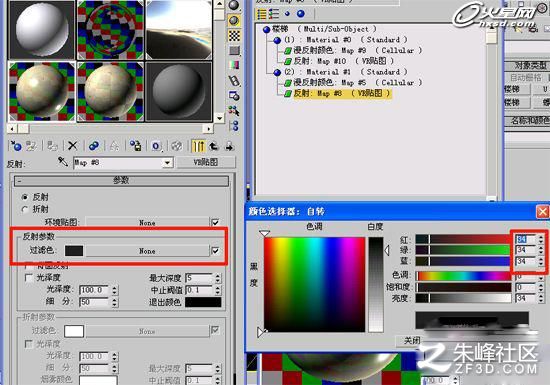The width and height of the screenshot is (550, 385).
Task: Click the Get Material icon in toolbar
Action: [16, 146]
